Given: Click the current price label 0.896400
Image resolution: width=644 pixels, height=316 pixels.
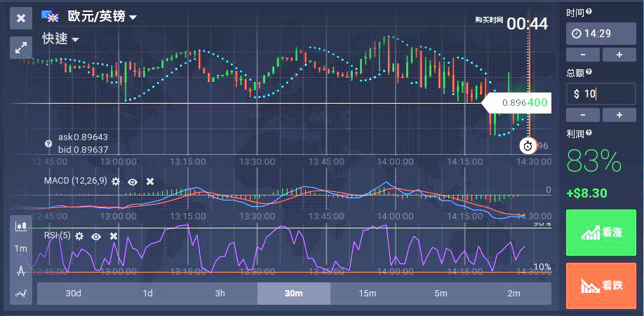Looking at the screenshot, I should [x=517, y=102].
